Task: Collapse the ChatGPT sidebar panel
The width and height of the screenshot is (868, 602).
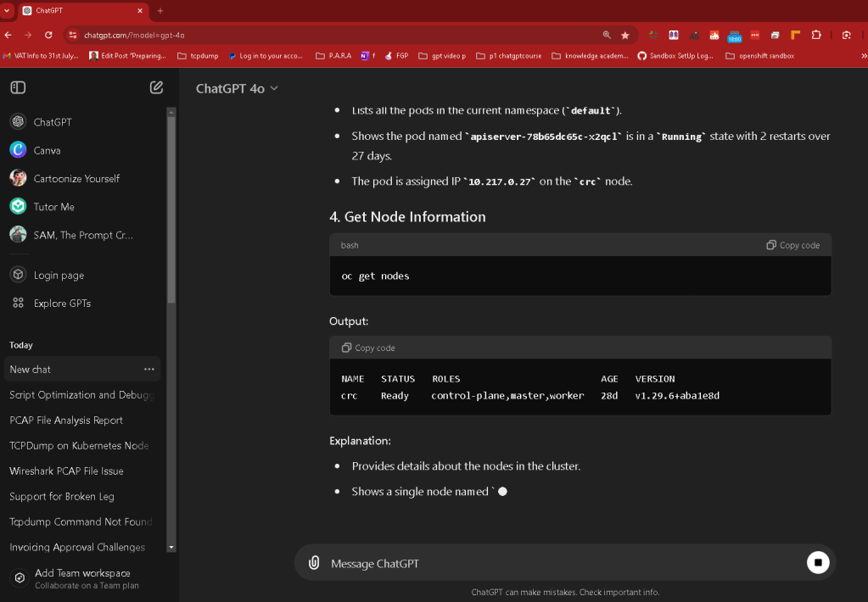Action: tap(18, 87)
